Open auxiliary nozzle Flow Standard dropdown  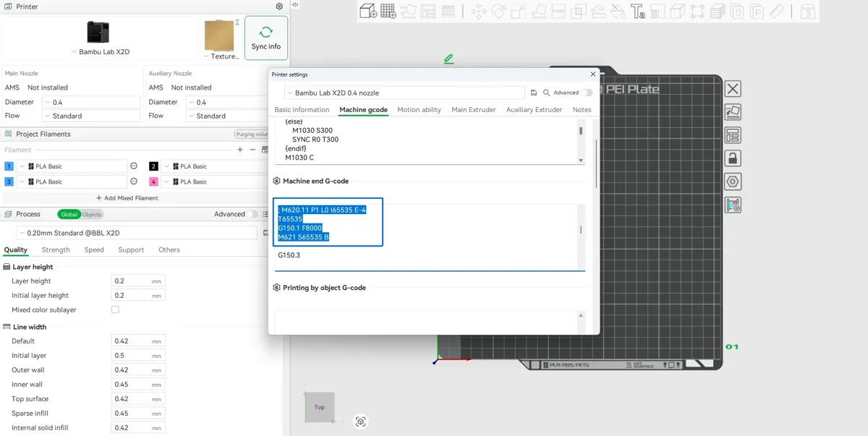[x=227, y=116]
